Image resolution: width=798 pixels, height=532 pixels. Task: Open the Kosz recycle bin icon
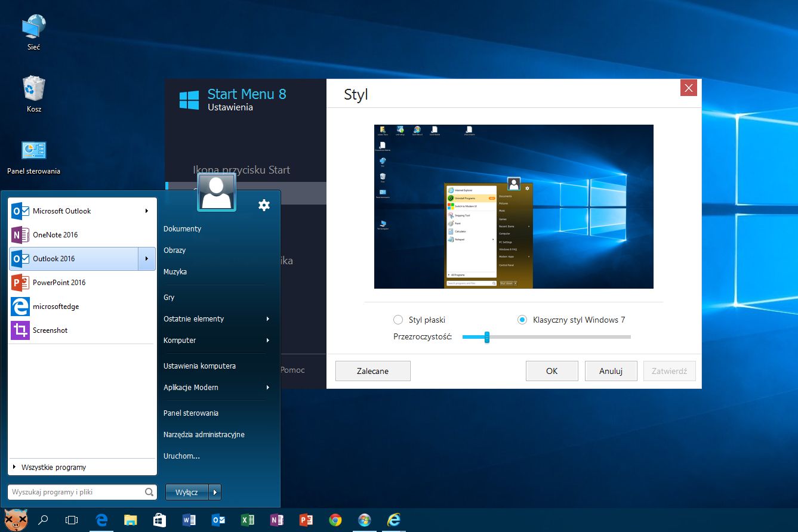(33, 94)
